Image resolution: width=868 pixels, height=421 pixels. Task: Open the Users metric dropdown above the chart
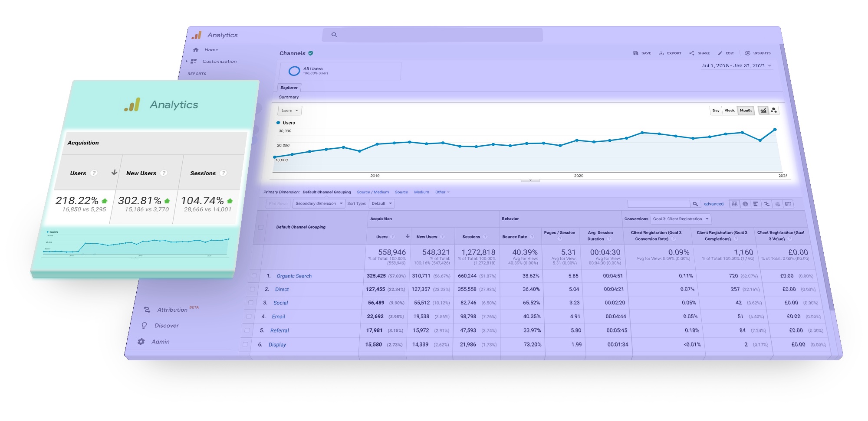tap(290, 111)
